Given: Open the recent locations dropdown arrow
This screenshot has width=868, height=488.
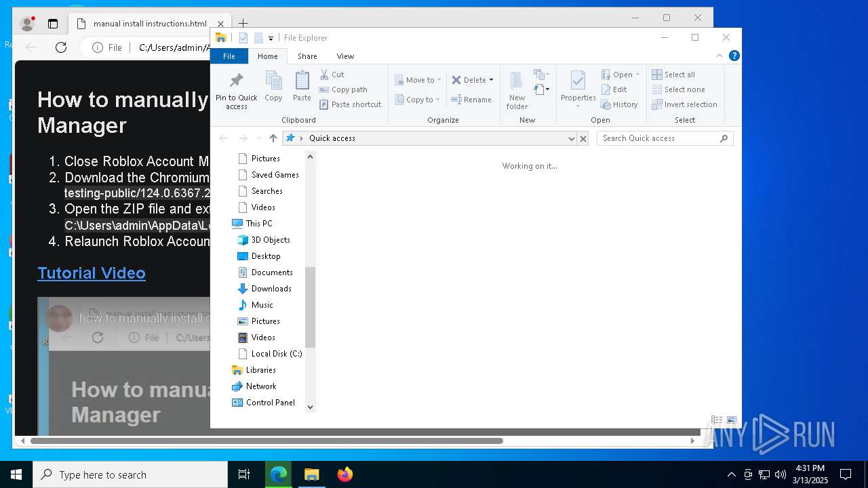Looking at the screenshot, I should click(x=259, y=138).
